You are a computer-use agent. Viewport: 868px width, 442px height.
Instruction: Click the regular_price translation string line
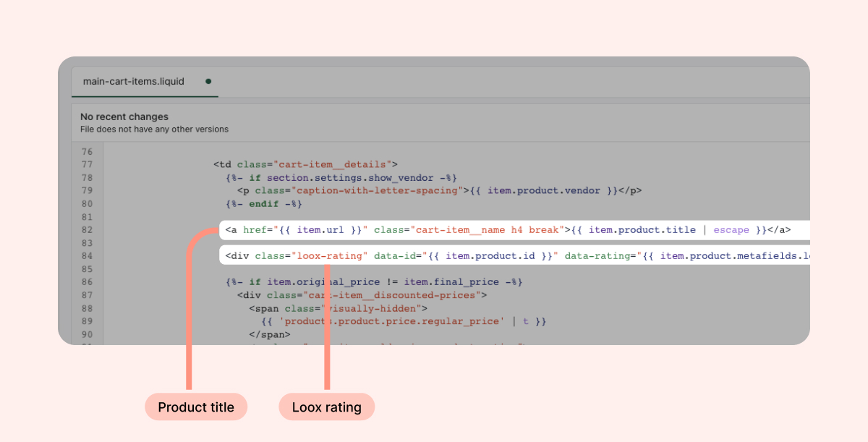(404, 321)
